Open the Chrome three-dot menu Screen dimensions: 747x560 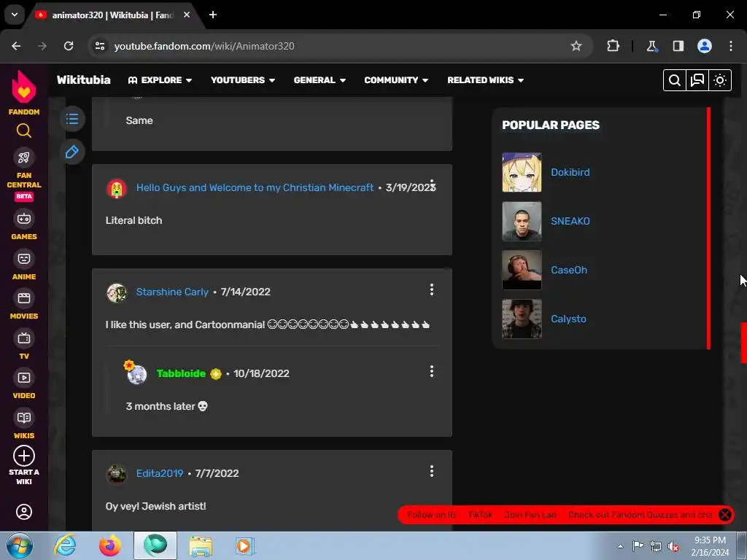(x=731, y=46)
